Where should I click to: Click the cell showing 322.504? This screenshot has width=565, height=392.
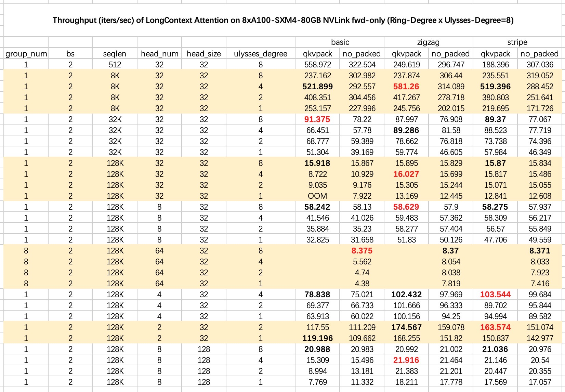(x=362, y=65)
